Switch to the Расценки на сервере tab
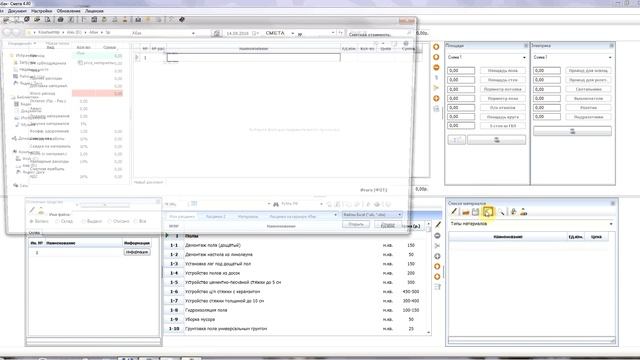This screenshot has height=360, width=640. click(x=292, y=216)
